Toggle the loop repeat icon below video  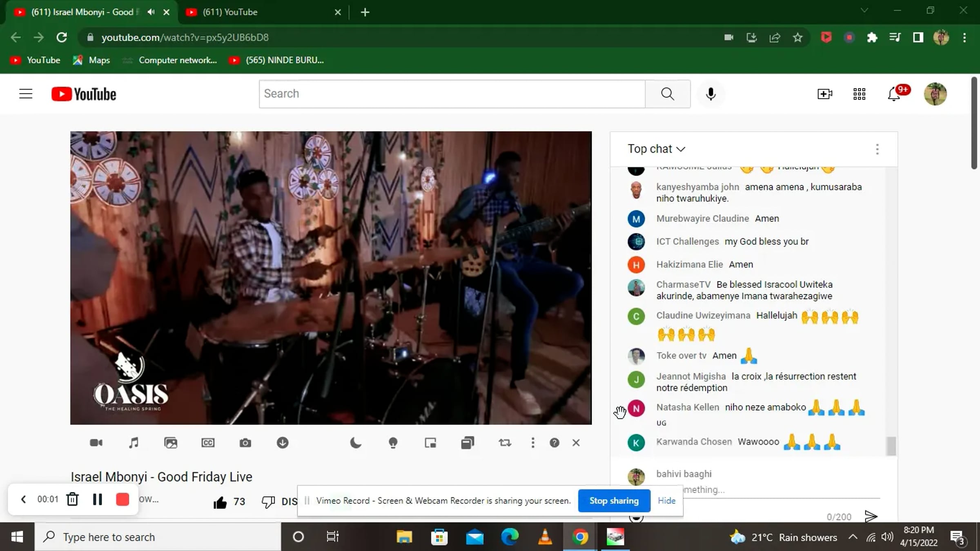(x=505, y=443)
